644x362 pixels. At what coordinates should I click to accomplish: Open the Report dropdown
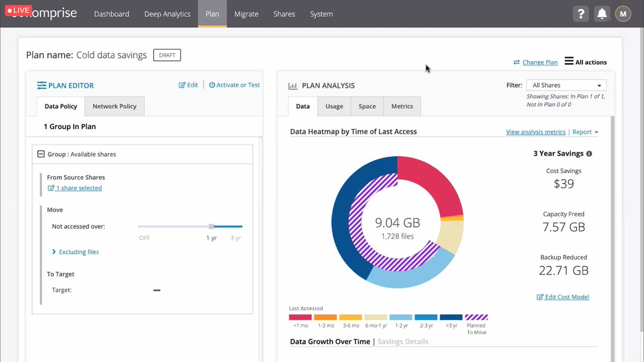[x=585, y=132]
